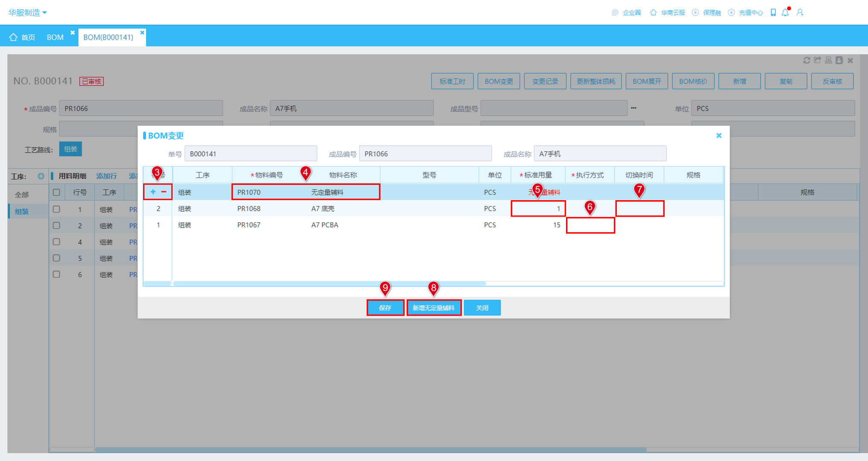Click the background table horizontal scrollbar
868x461 pixels.
pyautogui.click(x=370, y=449)
